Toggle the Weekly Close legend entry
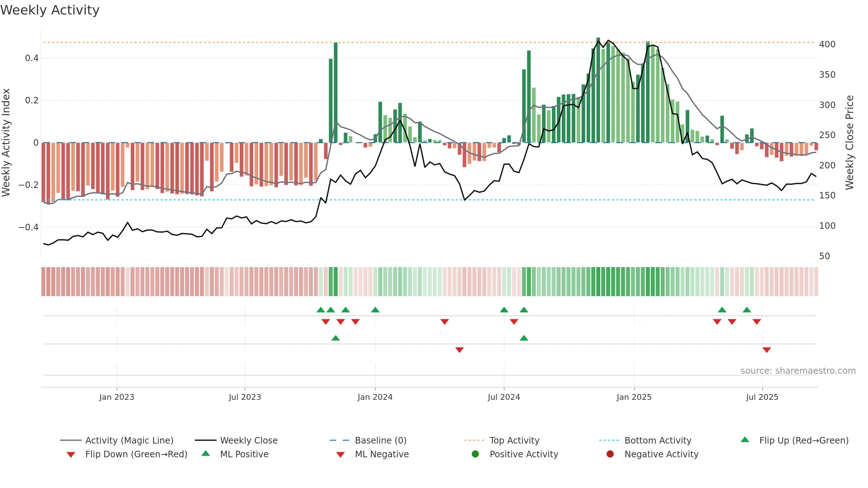 coord(236,440)
